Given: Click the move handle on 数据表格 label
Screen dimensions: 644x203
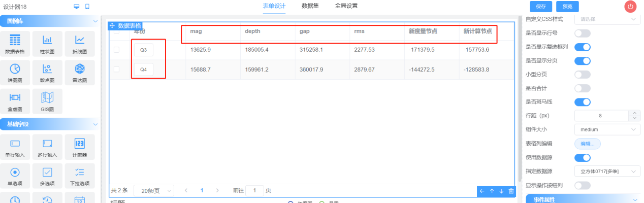Looking at the screenshot, I should [x=112, y=25].
